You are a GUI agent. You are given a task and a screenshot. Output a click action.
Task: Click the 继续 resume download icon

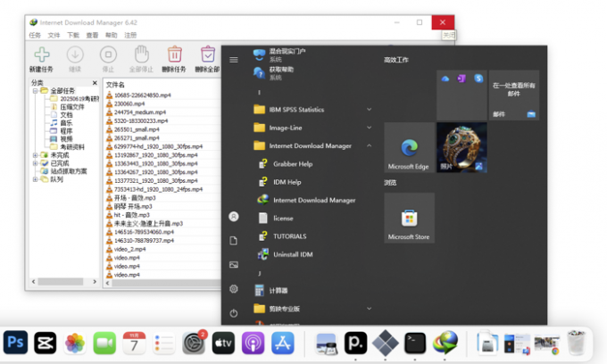pos(75,55)
